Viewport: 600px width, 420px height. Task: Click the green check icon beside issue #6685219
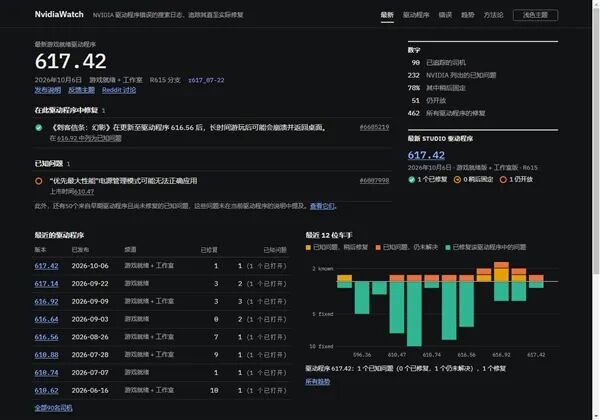click(x=39, y=127)
